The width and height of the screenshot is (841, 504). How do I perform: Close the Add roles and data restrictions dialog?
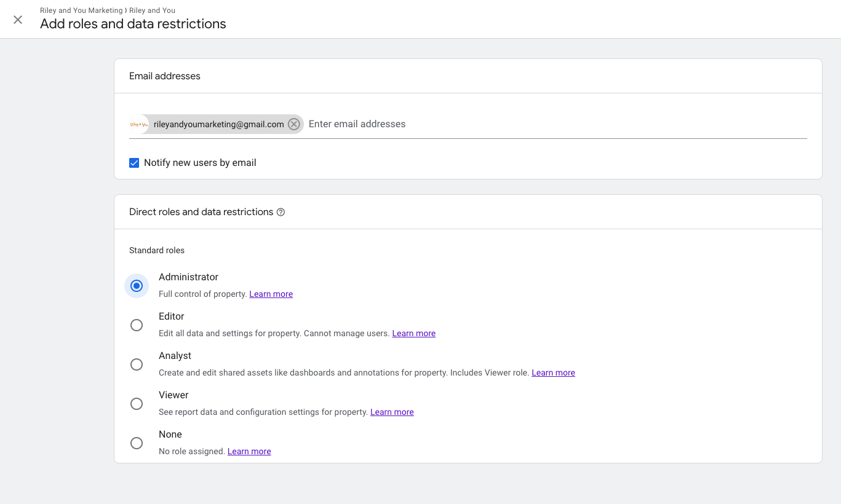[18, 20]
